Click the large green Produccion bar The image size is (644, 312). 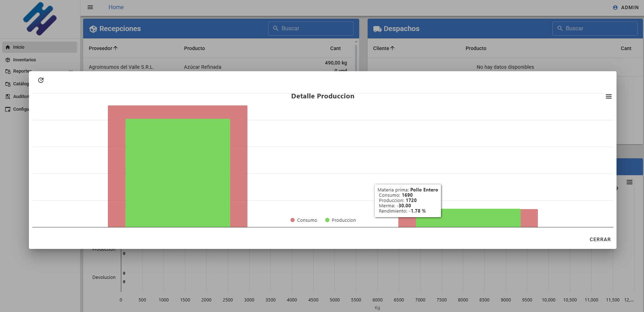point(178,173)
